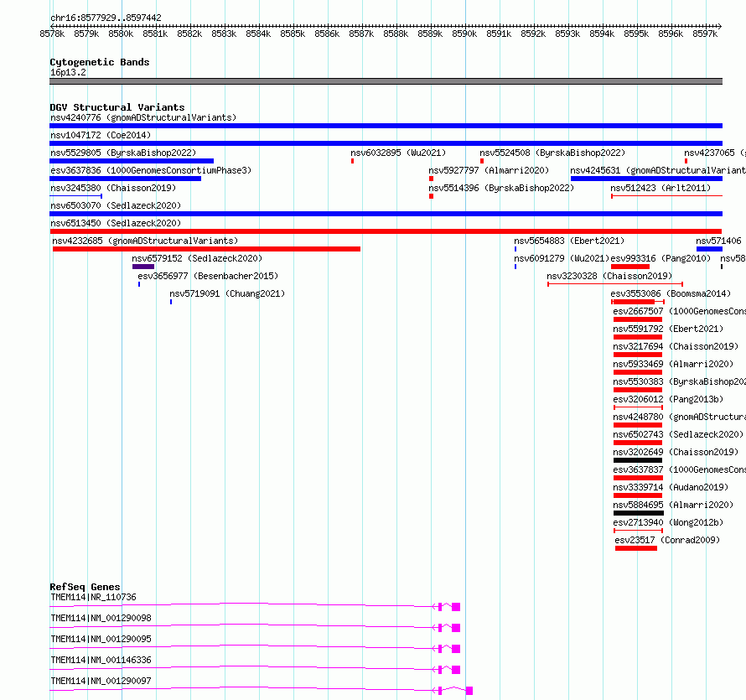The width and height of the screenshot is (746, 700).
Task: Click the esv3637837 variant label
Action: [680, 469]
